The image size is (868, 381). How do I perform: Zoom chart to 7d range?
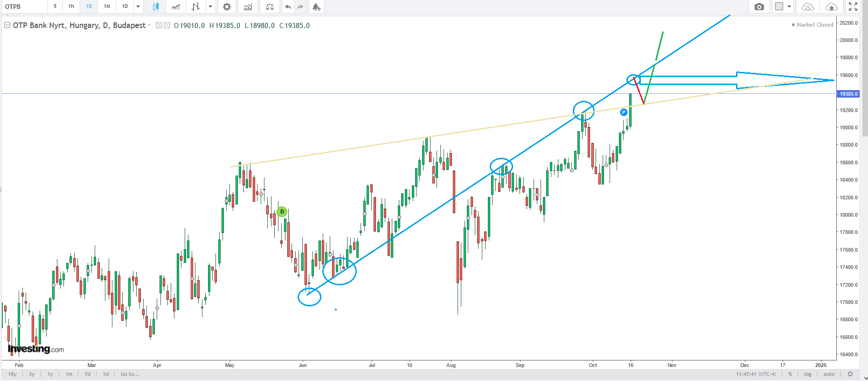coord(87,374)
